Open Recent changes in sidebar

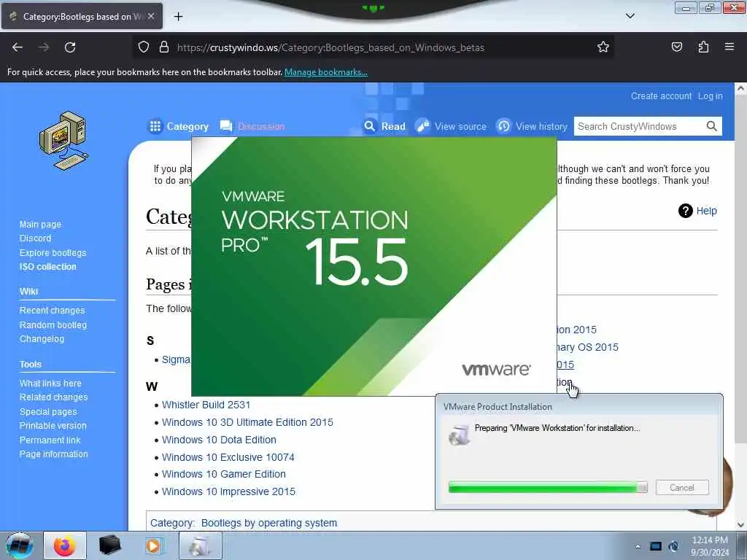52,311
